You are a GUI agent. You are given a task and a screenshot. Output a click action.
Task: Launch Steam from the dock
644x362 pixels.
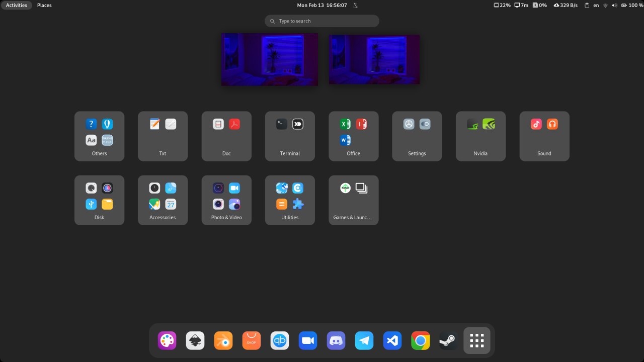pyautogui.click(x=449, y=341)
